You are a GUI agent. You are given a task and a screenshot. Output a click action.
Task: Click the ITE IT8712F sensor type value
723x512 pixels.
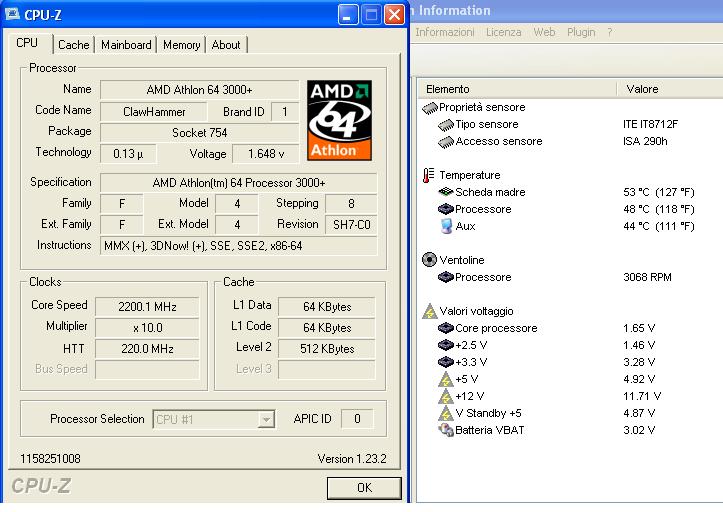coord(650,125)
